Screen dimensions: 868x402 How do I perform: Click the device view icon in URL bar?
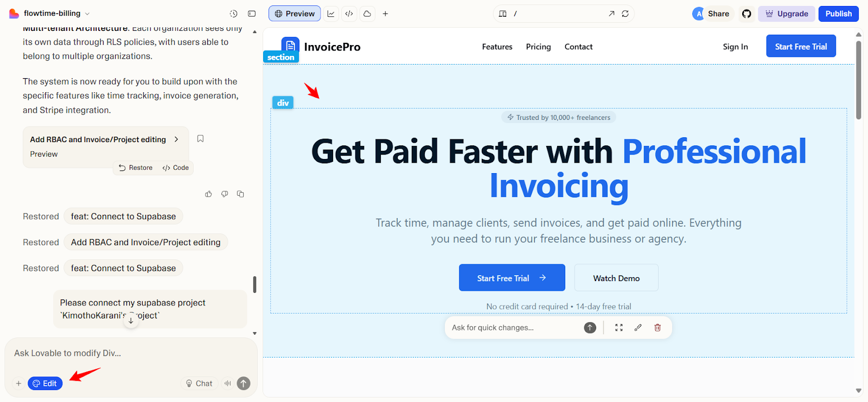(503, 14)
